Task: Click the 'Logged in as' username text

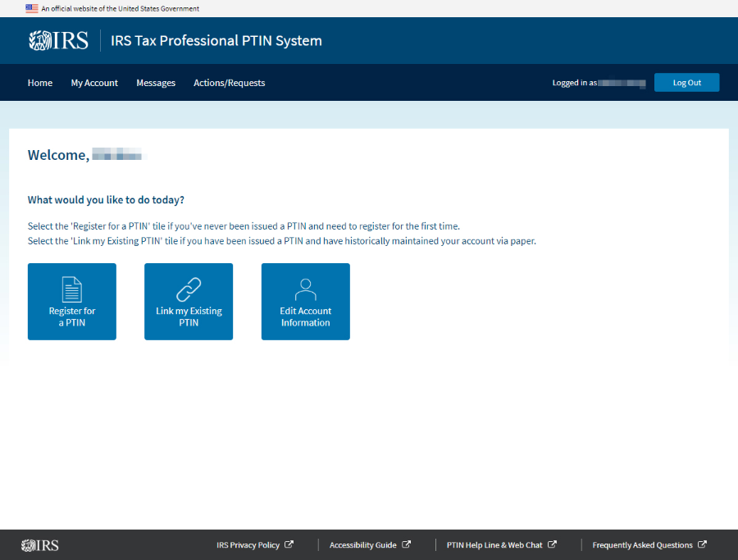Action: click(x=599, y=83)
